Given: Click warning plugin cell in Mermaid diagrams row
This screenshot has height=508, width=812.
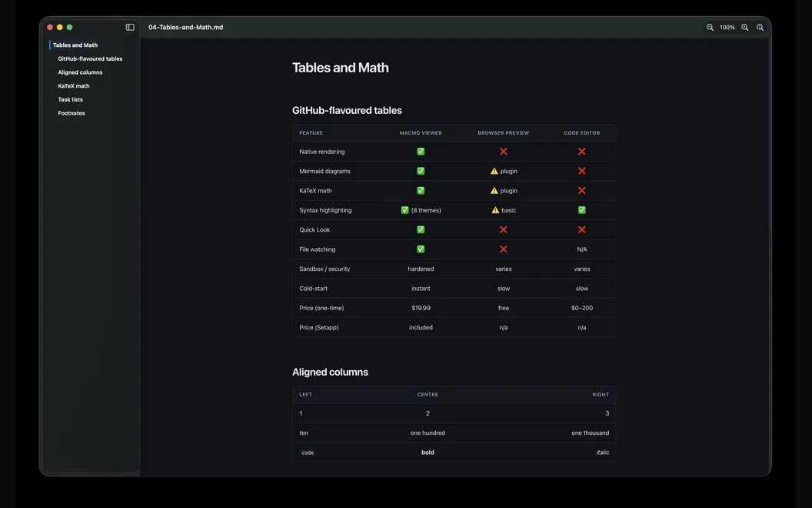Looking at the screenshot, I should tap(504, 171).
